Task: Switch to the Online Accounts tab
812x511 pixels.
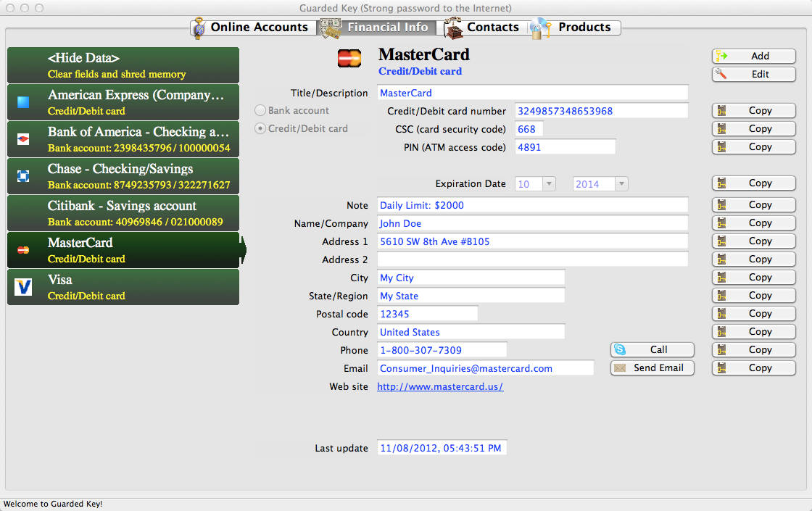Action: coord(254,28)
